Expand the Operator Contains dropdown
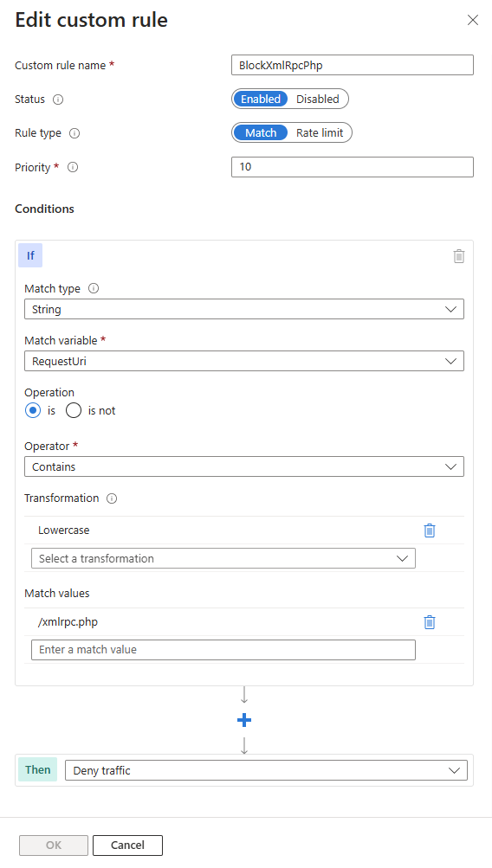 pyautogui.click(x=244, y=466)
